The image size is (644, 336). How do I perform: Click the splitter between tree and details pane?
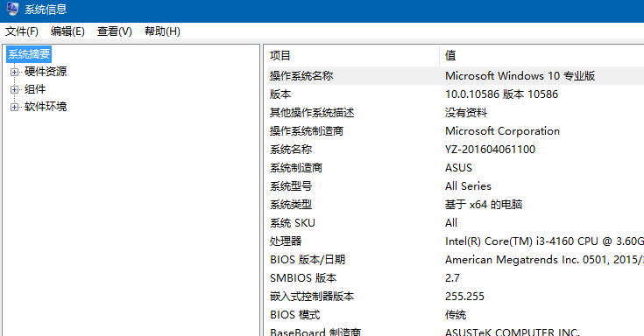pos(262,190)
